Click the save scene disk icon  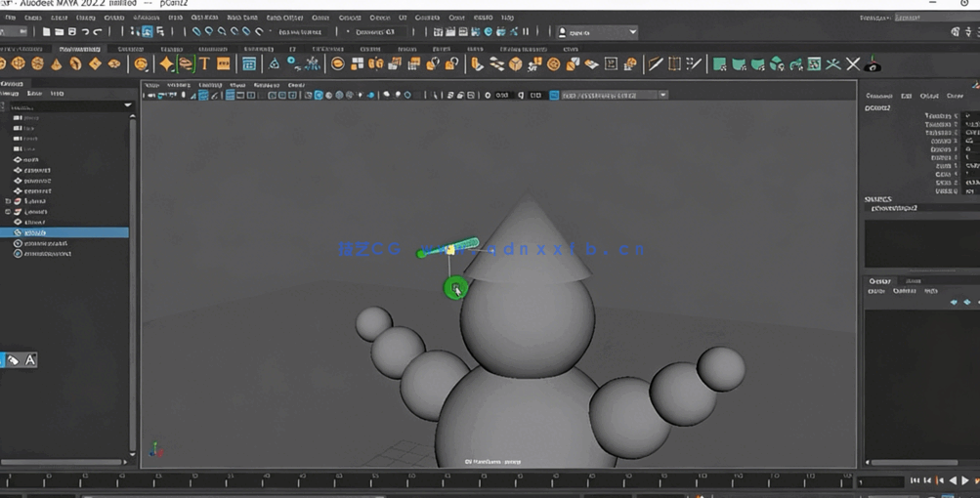(72, 32)
